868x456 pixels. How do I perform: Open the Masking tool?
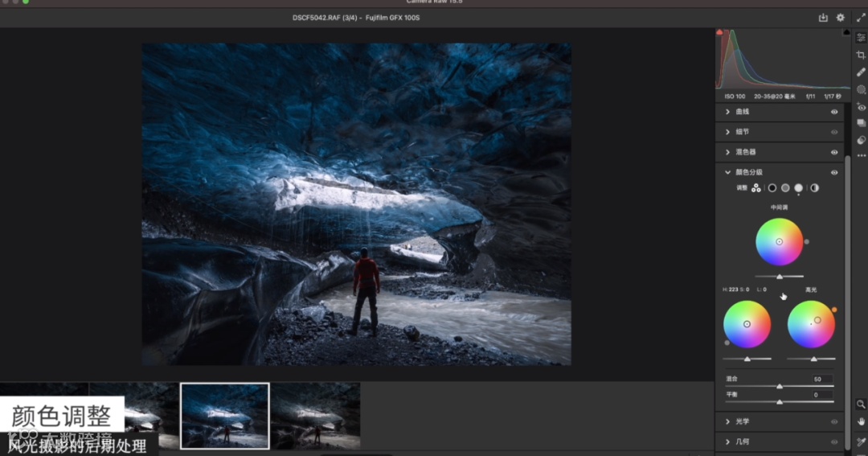coord(861,89)
